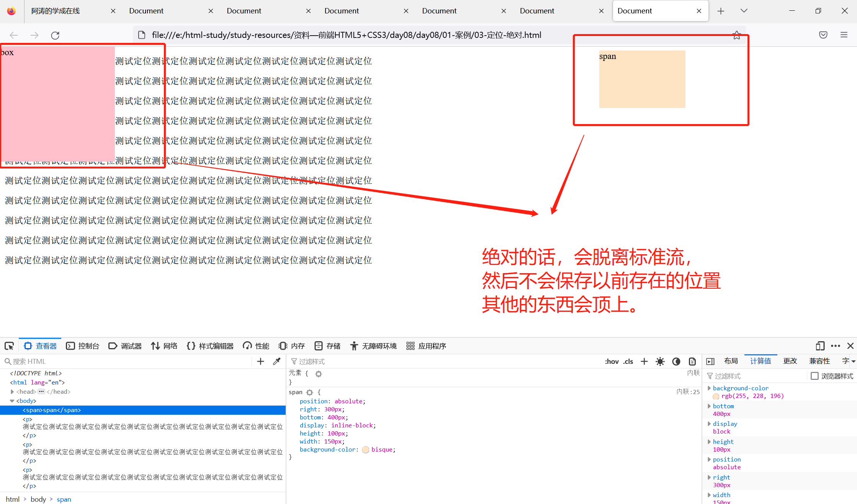This screenshot has width=857, height=504.
Task: Expand the background-color computed property
Action: click(709, 388)
